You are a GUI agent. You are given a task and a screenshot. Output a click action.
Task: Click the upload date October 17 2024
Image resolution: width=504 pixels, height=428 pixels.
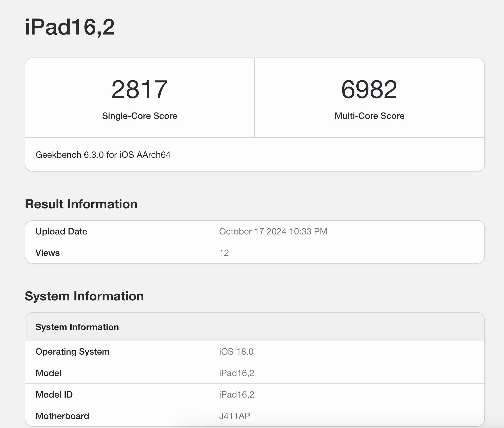(x=274, y=231)
